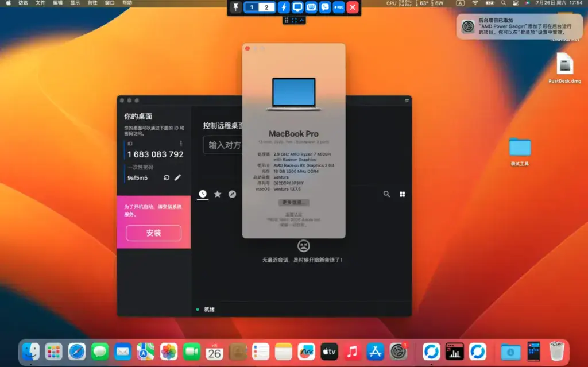The height and width of the screenshot is (367, 588).
Task: Open Control Center in menu bar
Action: click(x=516, y=3)
